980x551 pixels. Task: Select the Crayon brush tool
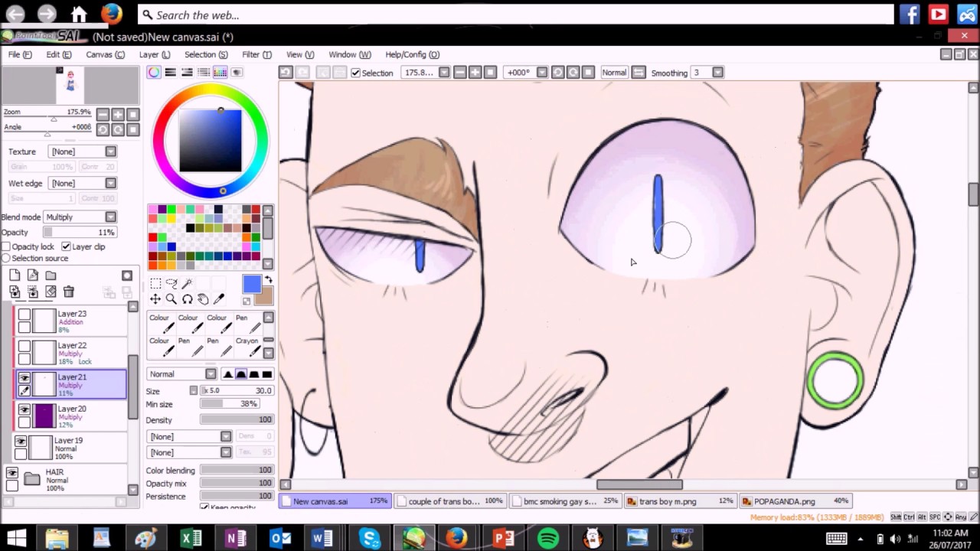pyautogui.click(x=247, y=346)
